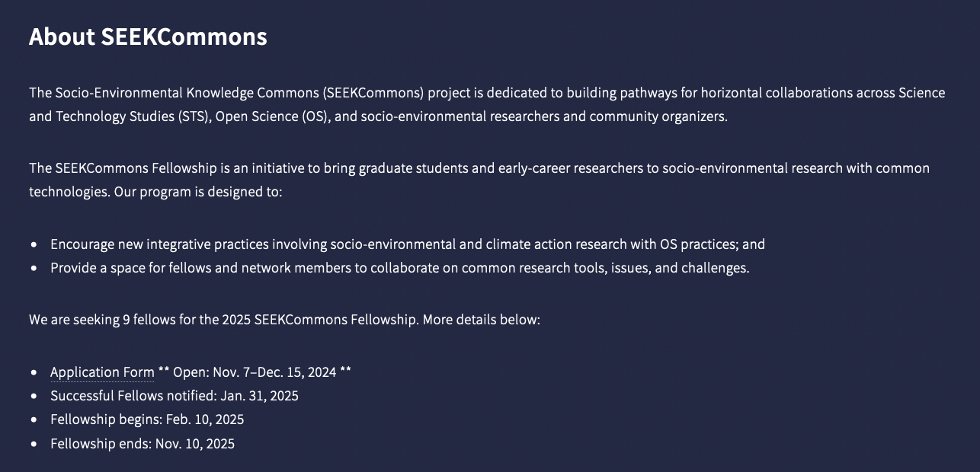Image resolution: width=980 pixels, height=472 pixels.
Task: Click the "Successful Fellows notified: Jan. 31, 2025" item
Action: (174, 396)
